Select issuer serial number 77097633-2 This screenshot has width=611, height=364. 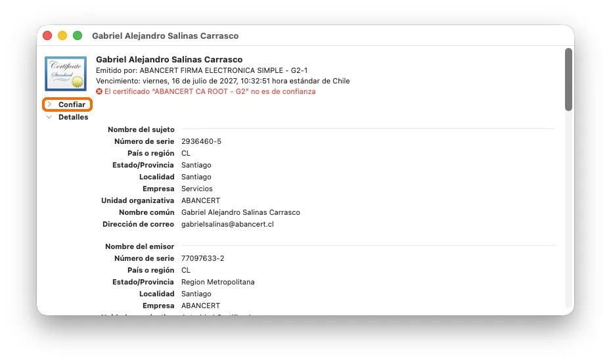(202, 258)
